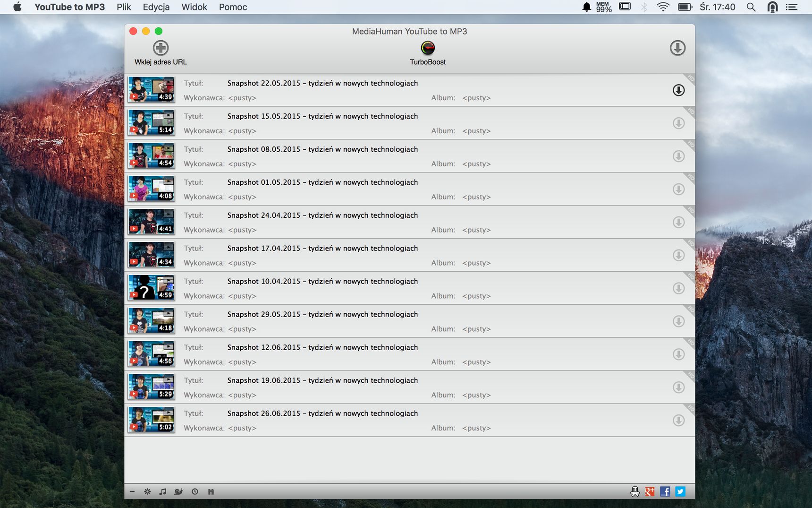Open the Twitter share icon

680,491
